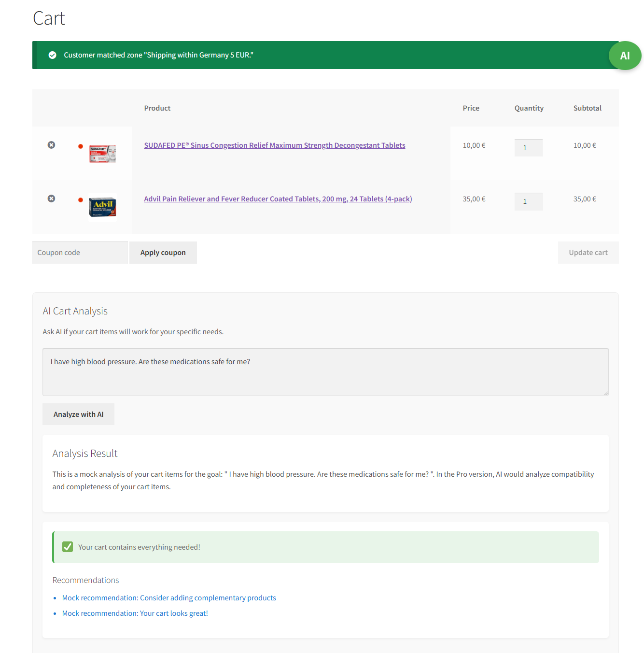The width and height of the screenshot is (644, 653).
Task: Click the 'Ask AI if your cart items' description
Action: point(133,332)
